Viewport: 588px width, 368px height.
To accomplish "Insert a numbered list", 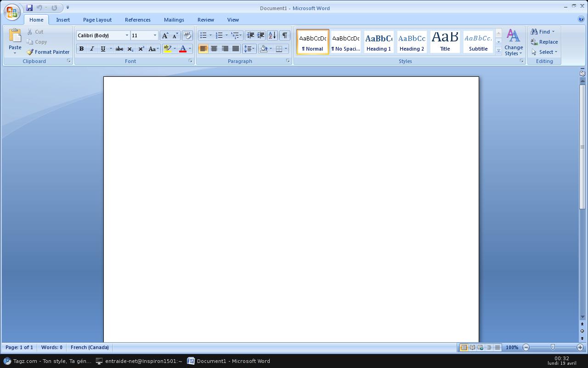I will [219, 35].
